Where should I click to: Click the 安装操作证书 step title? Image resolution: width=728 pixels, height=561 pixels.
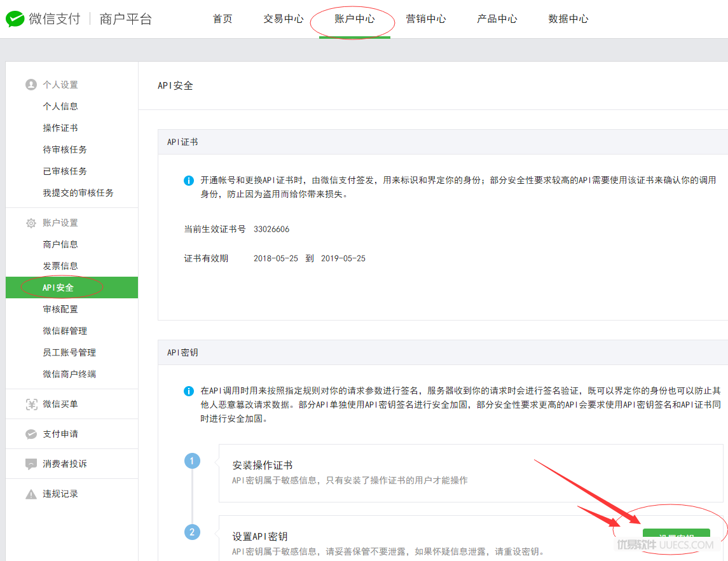pos(263,466)
